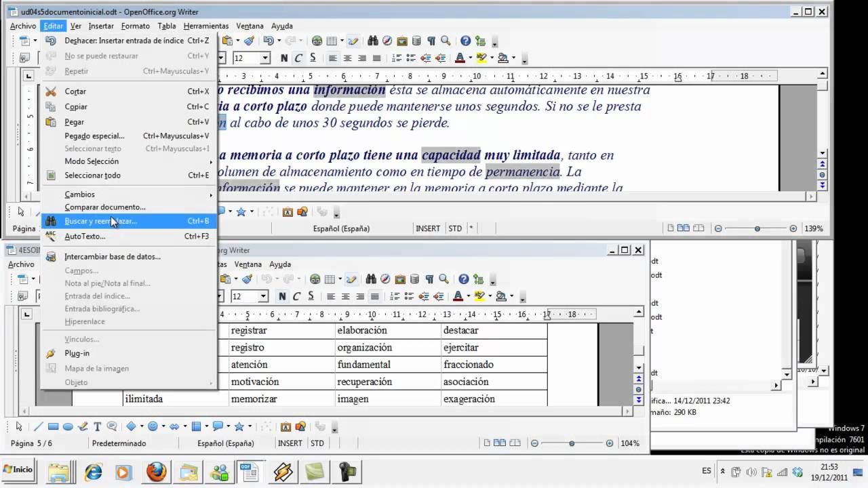The height and width of the screenshot is (488, 868).
Task: Click Font Color A icon in top window
Action: (x=460, y=58)
